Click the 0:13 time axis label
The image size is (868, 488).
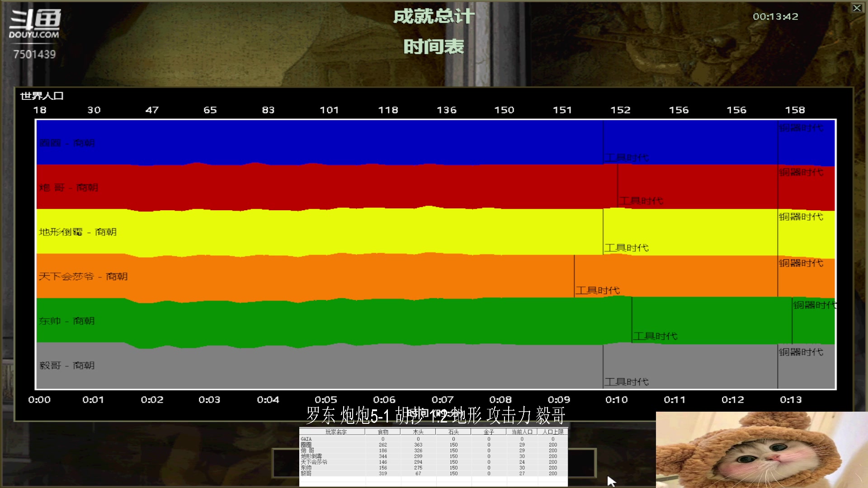tap(791, 399)
